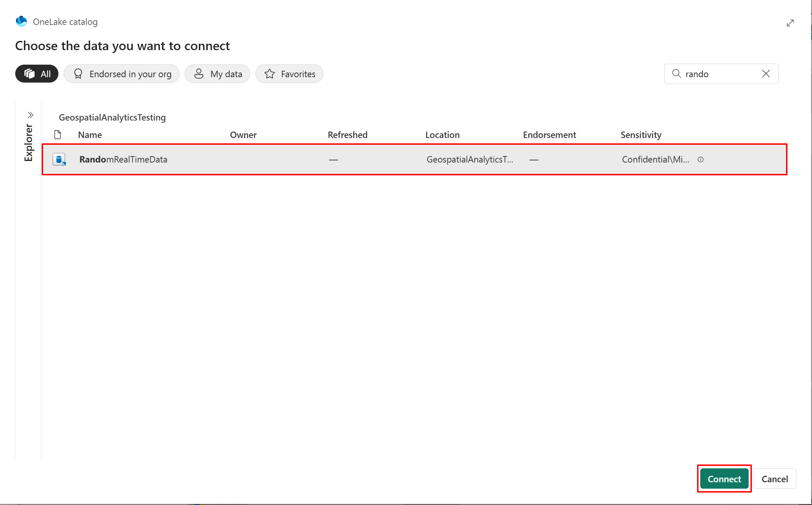
Task: Sort by the Name column header
Action: click(90, 135)
